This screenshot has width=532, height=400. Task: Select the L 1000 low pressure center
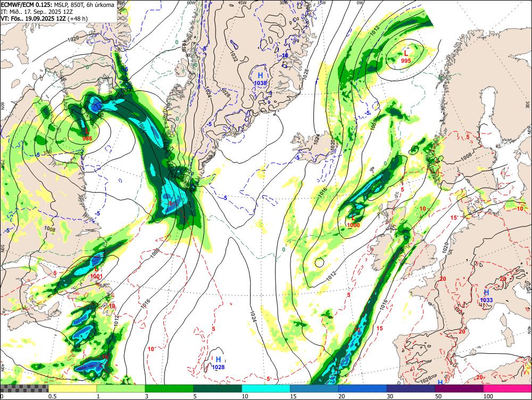tap(353, 221)
